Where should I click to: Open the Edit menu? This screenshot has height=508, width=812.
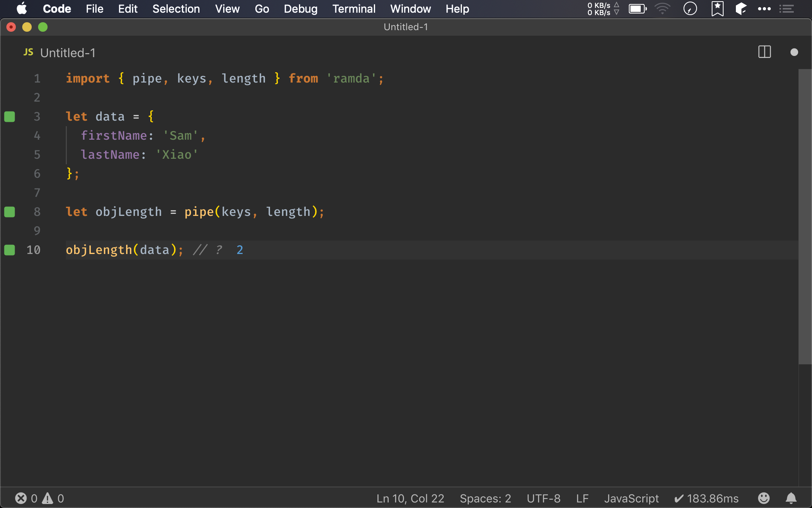point(128,9)
